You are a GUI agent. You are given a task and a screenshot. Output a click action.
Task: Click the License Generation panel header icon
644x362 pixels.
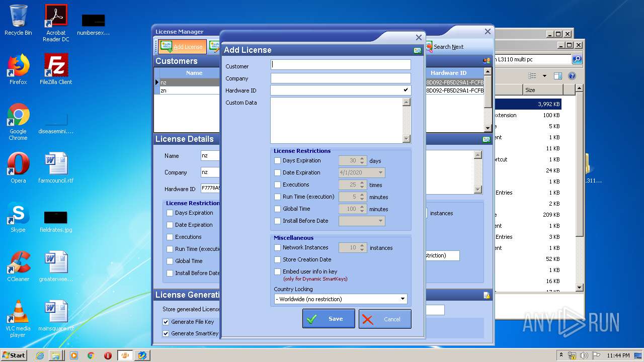(x=487, y=295)
